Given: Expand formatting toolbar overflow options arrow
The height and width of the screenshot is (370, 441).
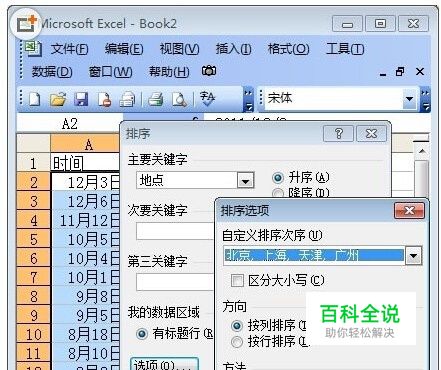Looking at the screenshot, I should tap(425, 100).
